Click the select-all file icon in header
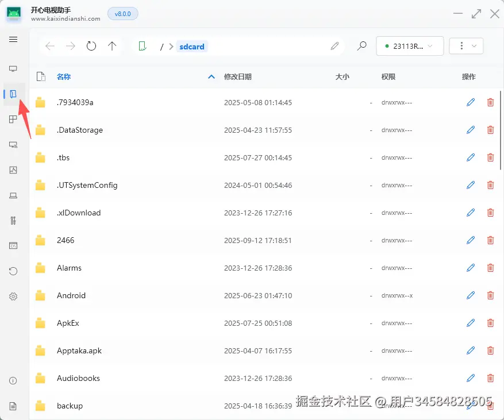 click(x=41, y=77)
